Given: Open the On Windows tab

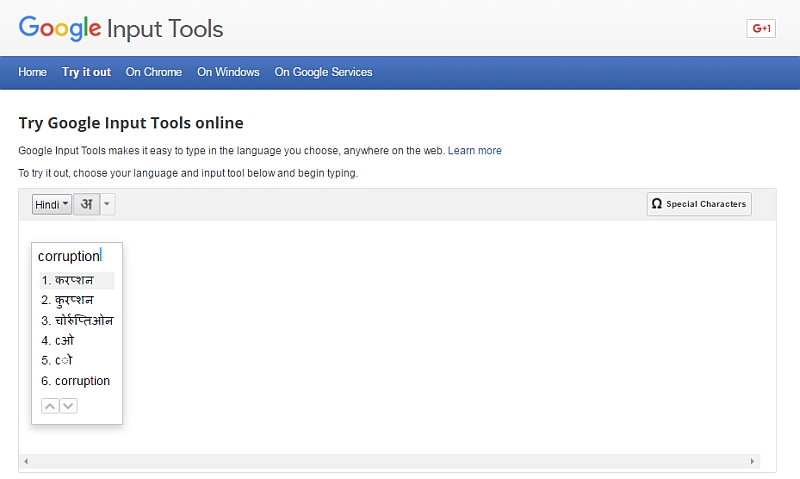Looking at the screenshot, I should click(x=228, y=72).
